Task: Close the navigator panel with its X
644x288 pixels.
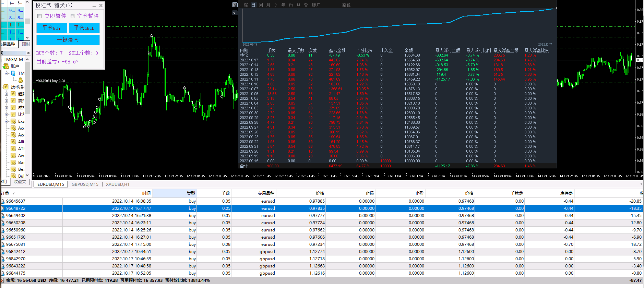Action: pyautogui.click(x=28, y=53)
